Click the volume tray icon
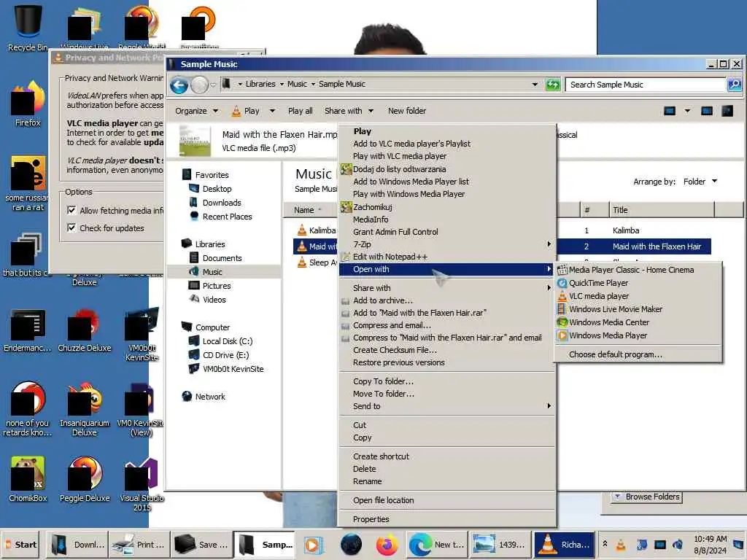Viewport: 747px width, 560px height. pos(678,544)
